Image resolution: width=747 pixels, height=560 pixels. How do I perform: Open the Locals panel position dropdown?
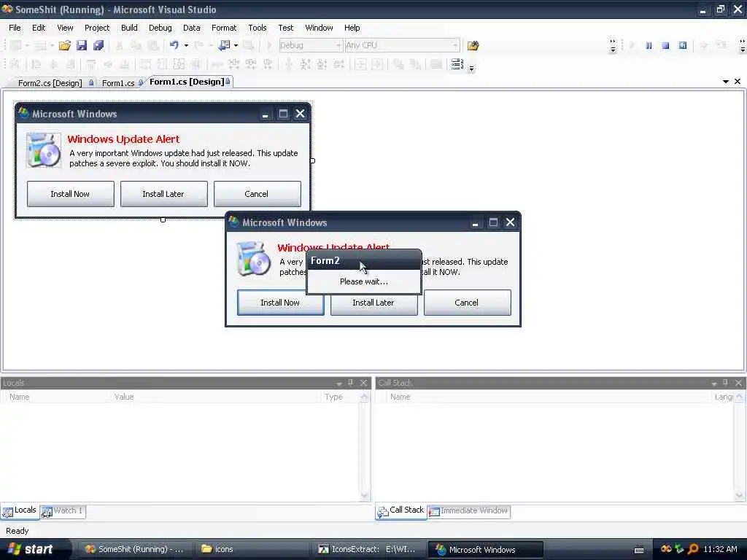pyautogui.click(x=339, y=384)
